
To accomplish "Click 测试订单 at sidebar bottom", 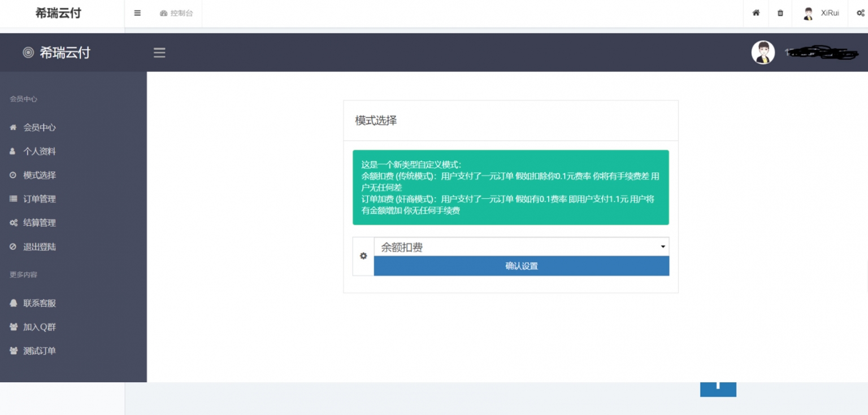I will [40, 351].
